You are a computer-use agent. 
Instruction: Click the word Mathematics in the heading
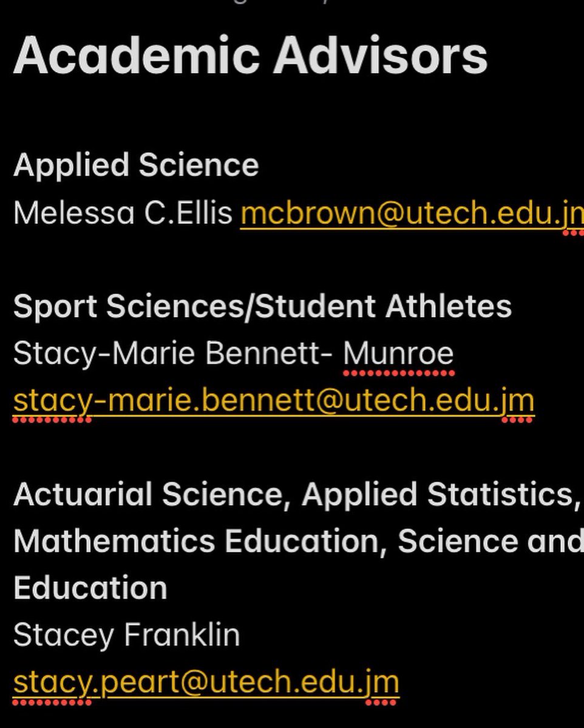point(114,542)
